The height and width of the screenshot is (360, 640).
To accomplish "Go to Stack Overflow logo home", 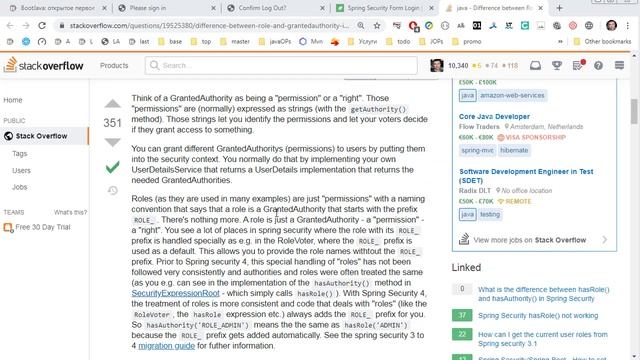I will tap(44, 65).
